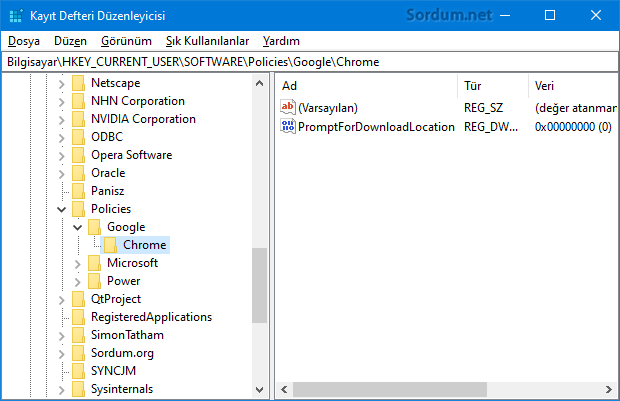Expand the Oracle key

pos(61,174)
